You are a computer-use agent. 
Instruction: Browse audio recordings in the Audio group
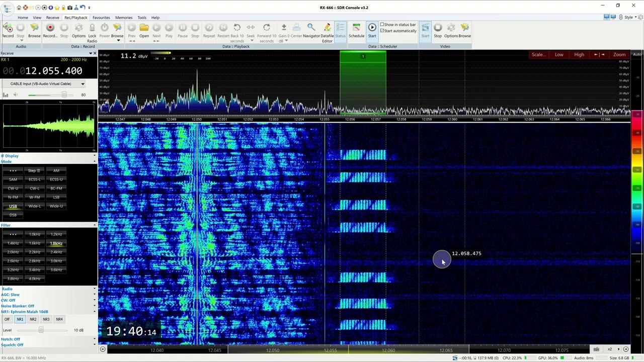pyautogui.click(x=34, y=30)
